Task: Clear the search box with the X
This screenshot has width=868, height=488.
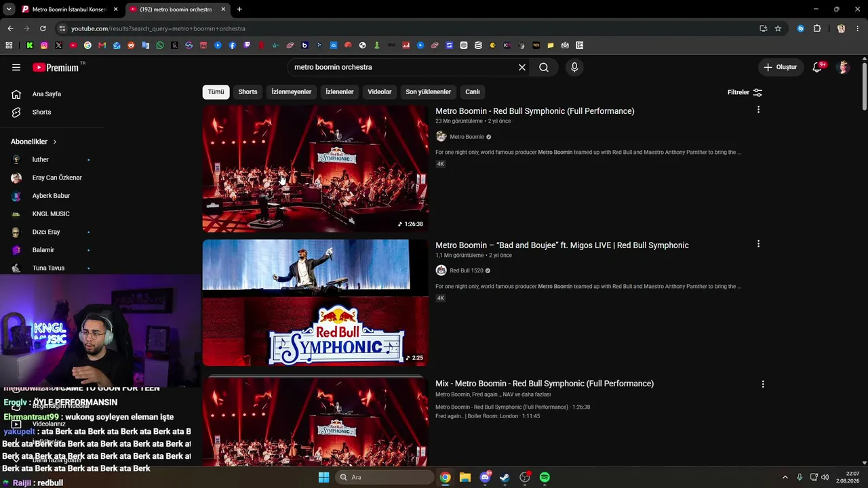Action: pos(522,67)
